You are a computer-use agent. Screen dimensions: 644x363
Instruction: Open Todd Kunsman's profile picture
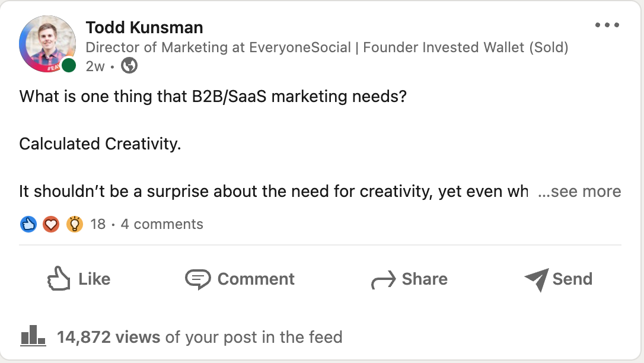click(x=47, y=43)
